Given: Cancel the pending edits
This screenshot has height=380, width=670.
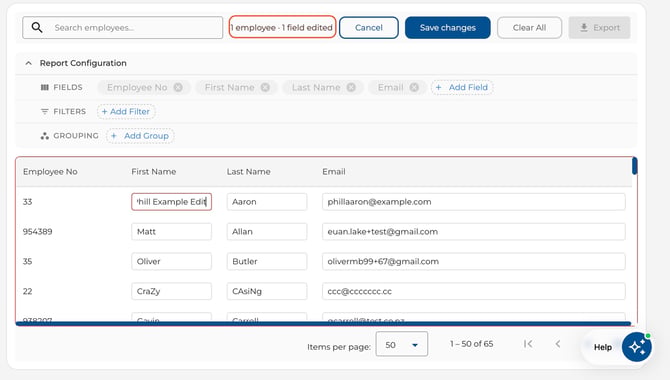Looking at the screenshot, I should pos(369,28).
